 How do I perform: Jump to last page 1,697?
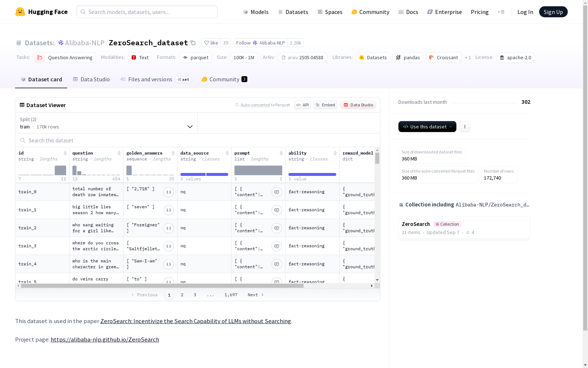[x=231, y=295]
